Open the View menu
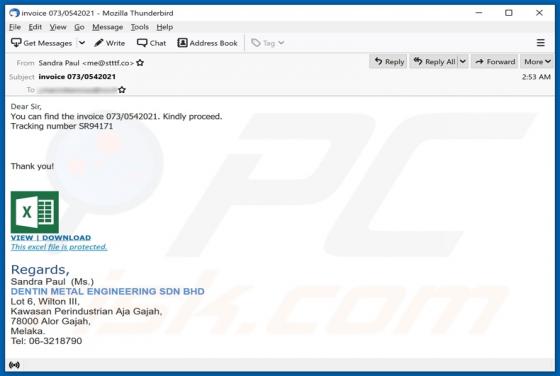560x376 pixels. [58, 27]
